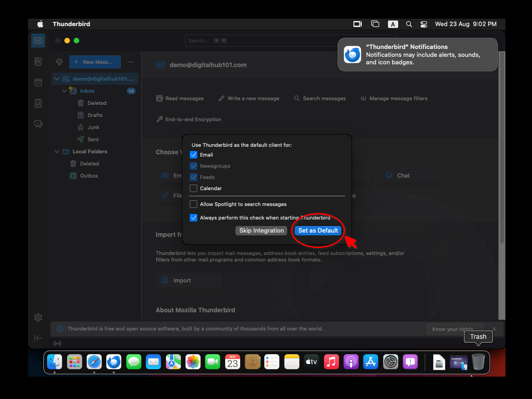Click Know your rights button
Screen dimensions: 532x399
[x=454, y=329]
